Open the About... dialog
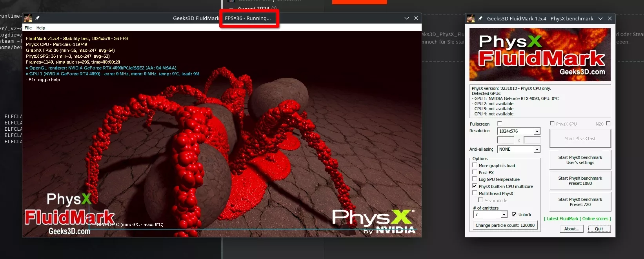Image resolution: width=644 pixels, height=259 pixels. click(571, 229)
